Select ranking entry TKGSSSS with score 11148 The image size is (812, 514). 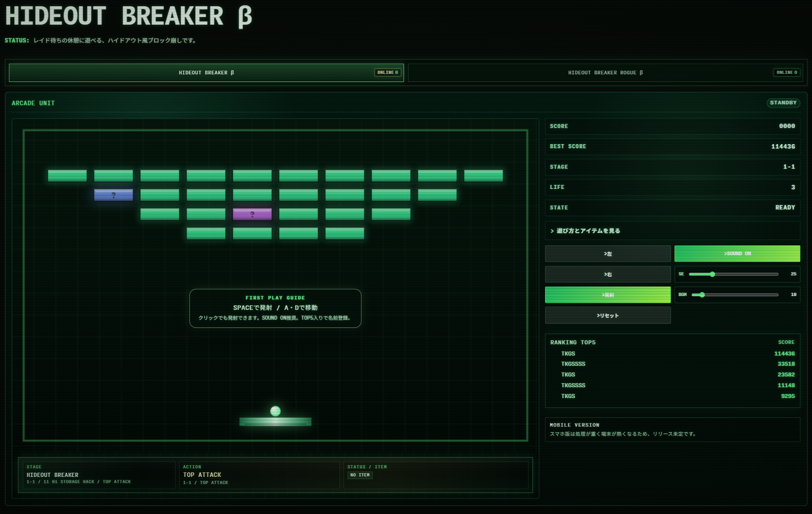click(672, 385)
